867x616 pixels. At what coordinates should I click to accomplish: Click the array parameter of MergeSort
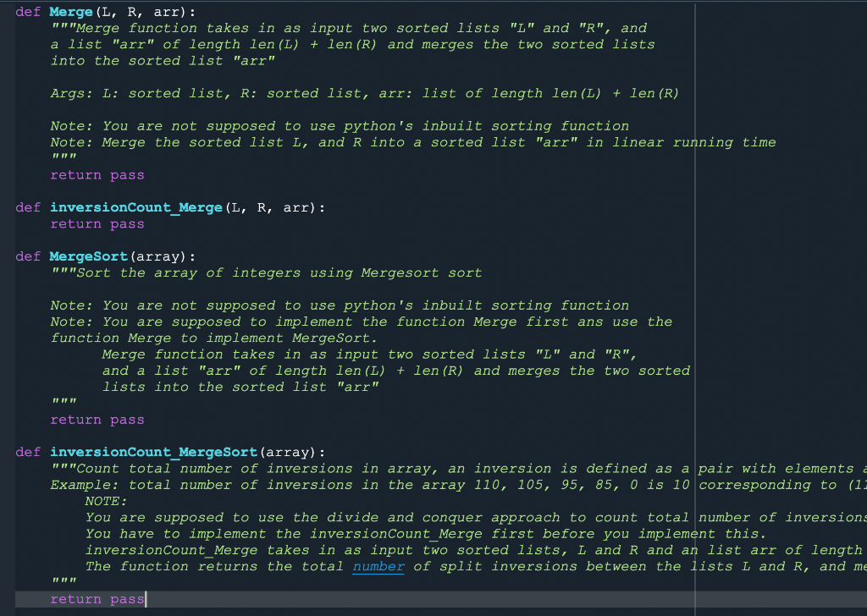tap(161, 256)
